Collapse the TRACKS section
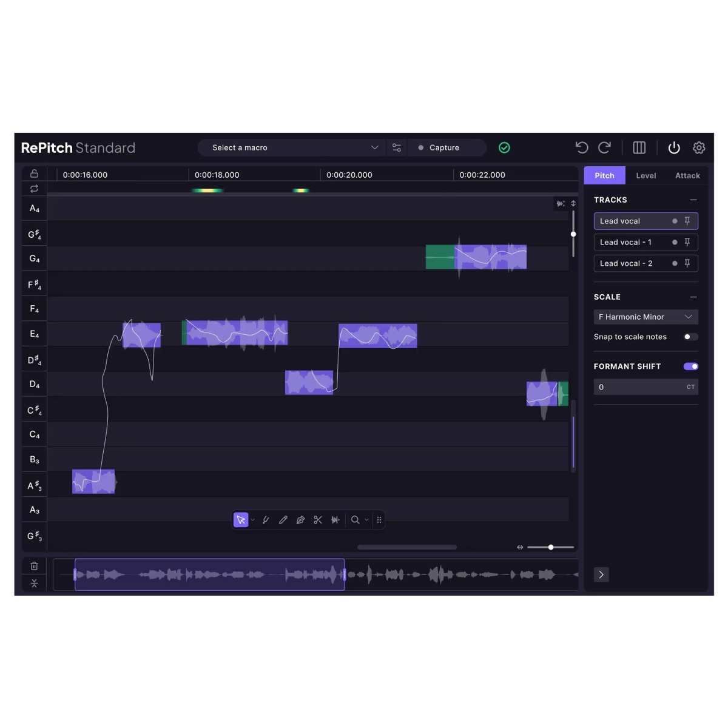The width and height of the screenshot is (728, 728). (693, 199)
